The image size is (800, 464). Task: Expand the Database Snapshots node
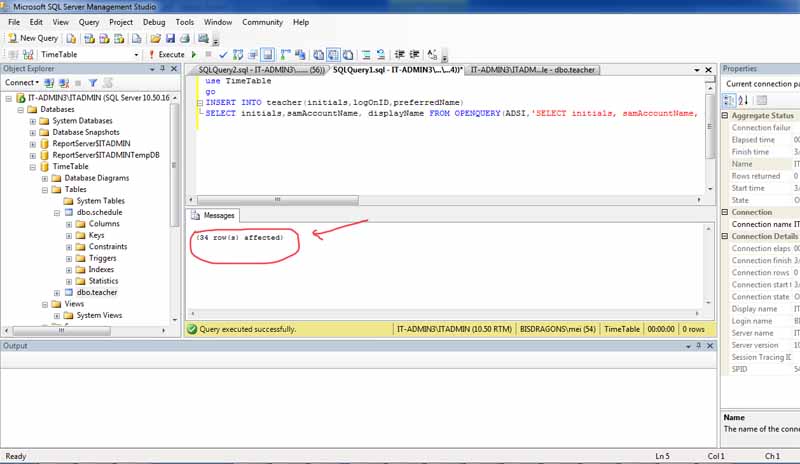point(33,133)
